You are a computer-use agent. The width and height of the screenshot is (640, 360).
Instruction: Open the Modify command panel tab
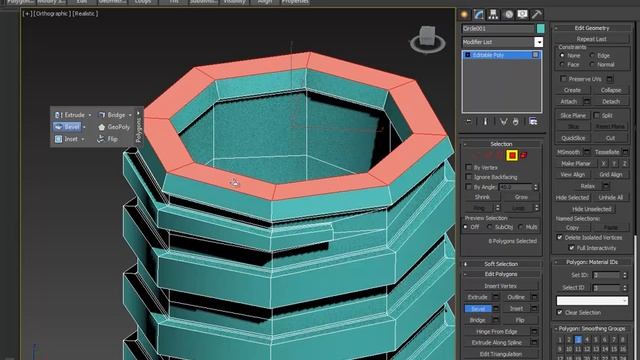[479, 15]
